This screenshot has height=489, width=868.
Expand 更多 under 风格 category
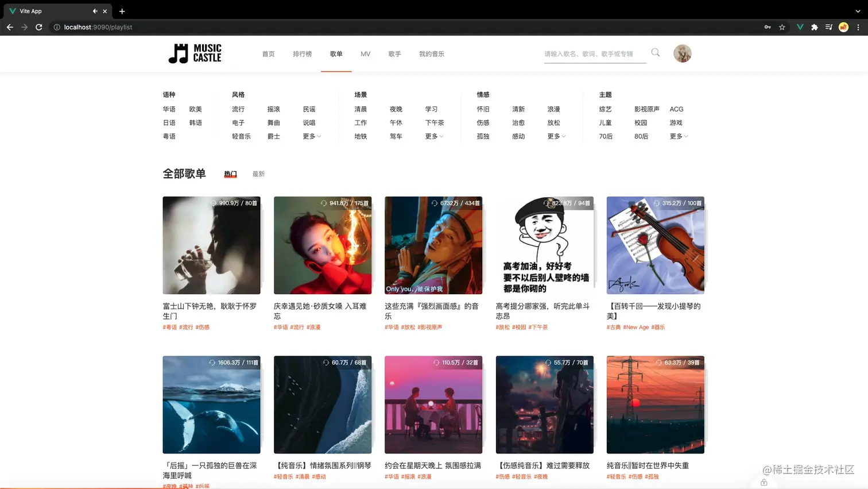[312, 136]
